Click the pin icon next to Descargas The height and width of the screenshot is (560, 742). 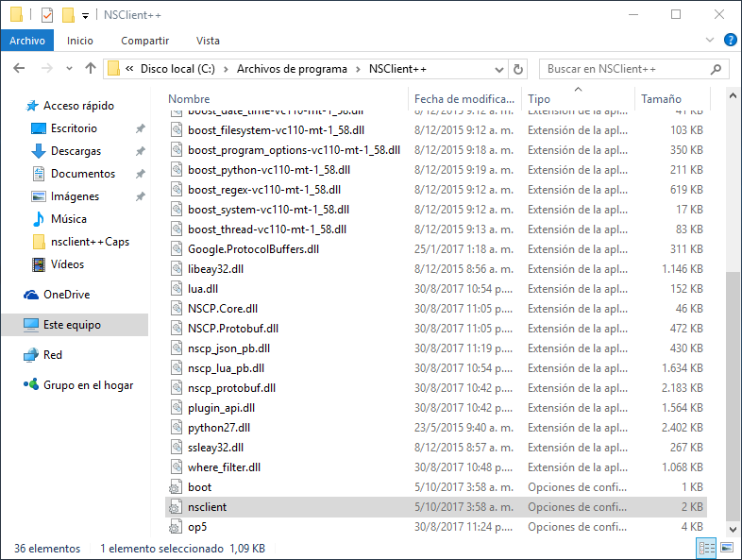pyautogui.click(x=140, y=151)
